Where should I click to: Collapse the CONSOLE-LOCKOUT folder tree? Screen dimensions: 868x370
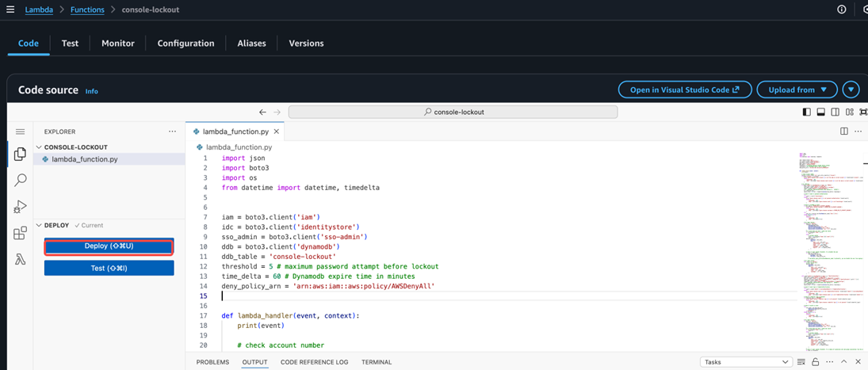coord(40,147)
